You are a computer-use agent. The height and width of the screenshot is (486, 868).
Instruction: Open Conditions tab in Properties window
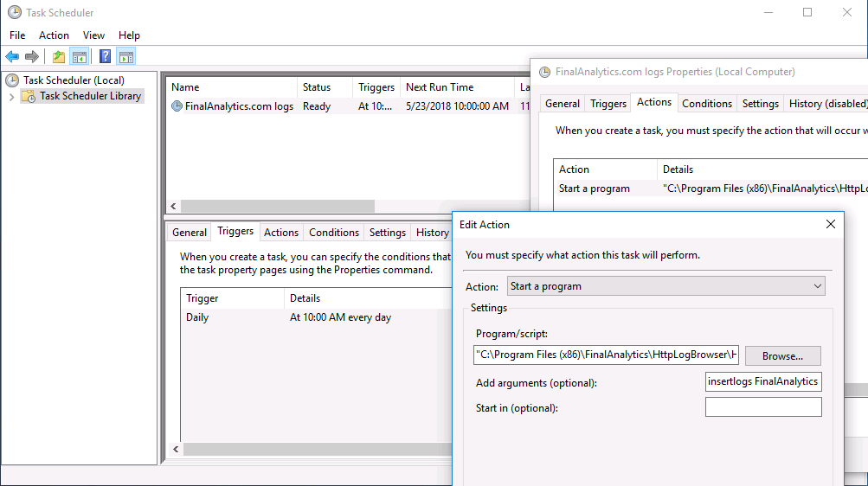707,104
